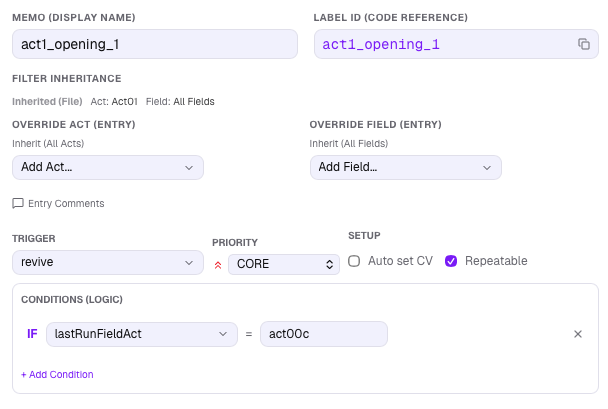Click the Add Condition link
Screen dimensions: 608x409
coord(57,374)
